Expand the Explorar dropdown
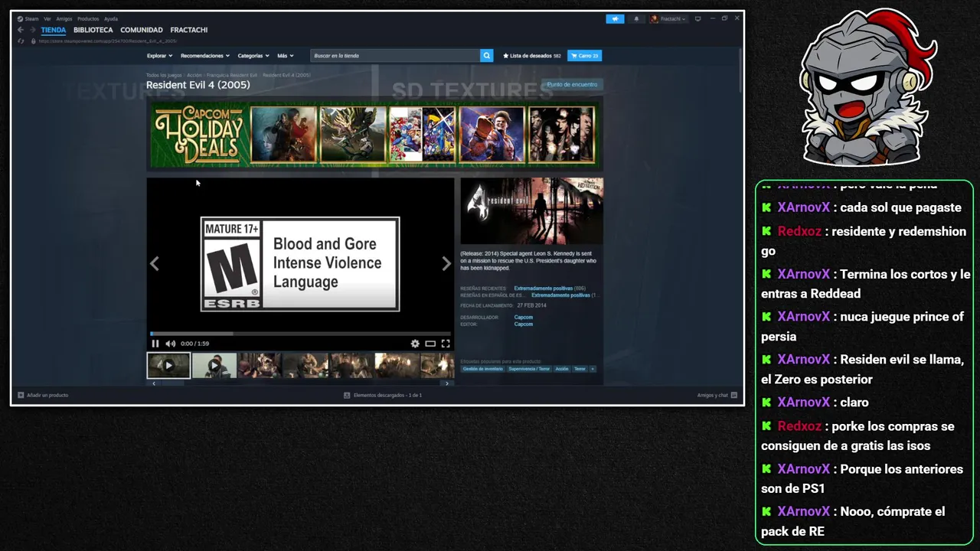Viewport: 980px width, 551px height. click(159, 56)
